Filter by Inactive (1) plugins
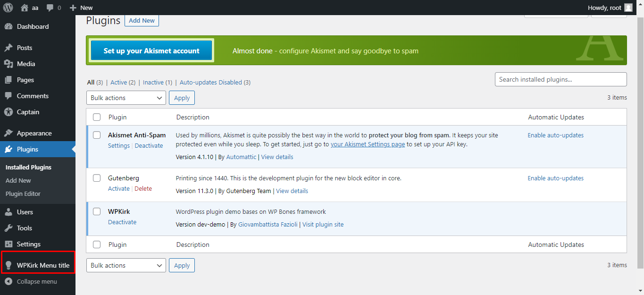The image size is (644, 295). (x=158, y=82)
